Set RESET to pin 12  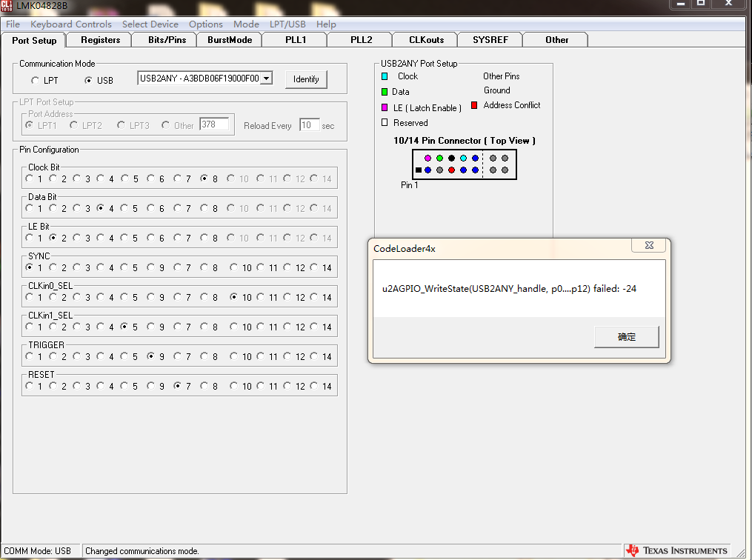pos(287,385)
